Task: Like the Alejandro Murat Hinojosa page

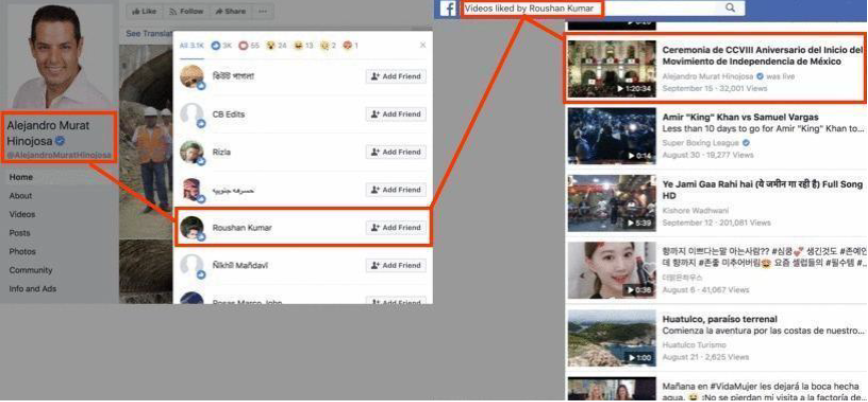Action: (142, 11)
